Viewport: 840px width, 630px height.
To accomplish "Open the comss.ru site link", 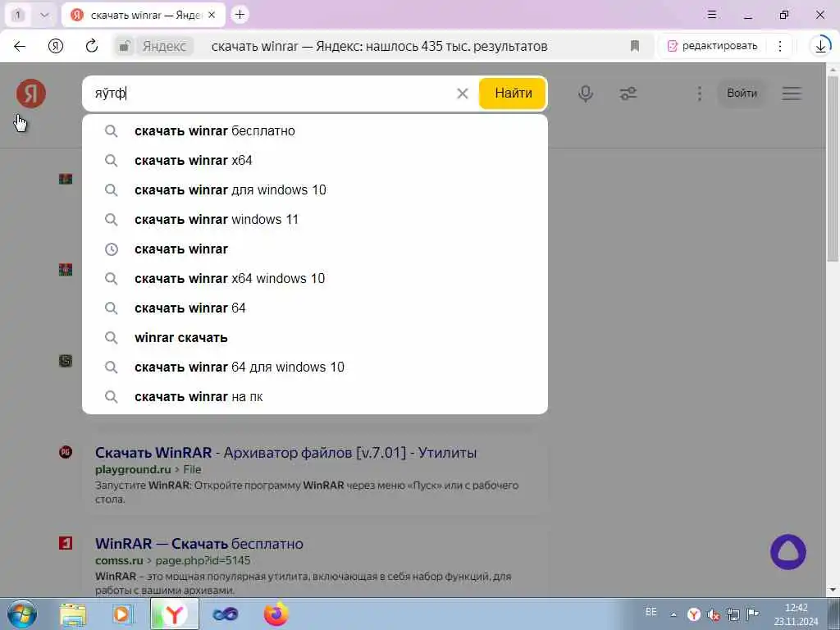I will coord(119,561).
